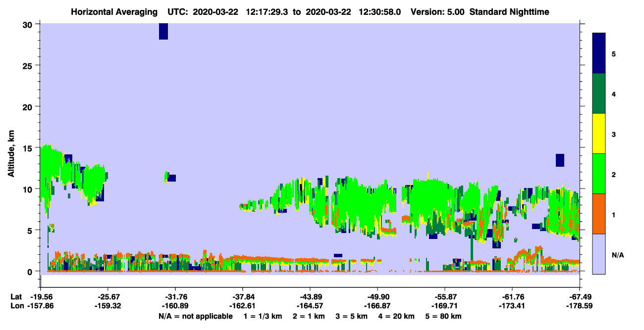Image resolution: width=644 pixels, height=330 pixels.
Task: Click the legend entry '3 = 5 km'
Action: pyautogui.click(x=352, y=316)
